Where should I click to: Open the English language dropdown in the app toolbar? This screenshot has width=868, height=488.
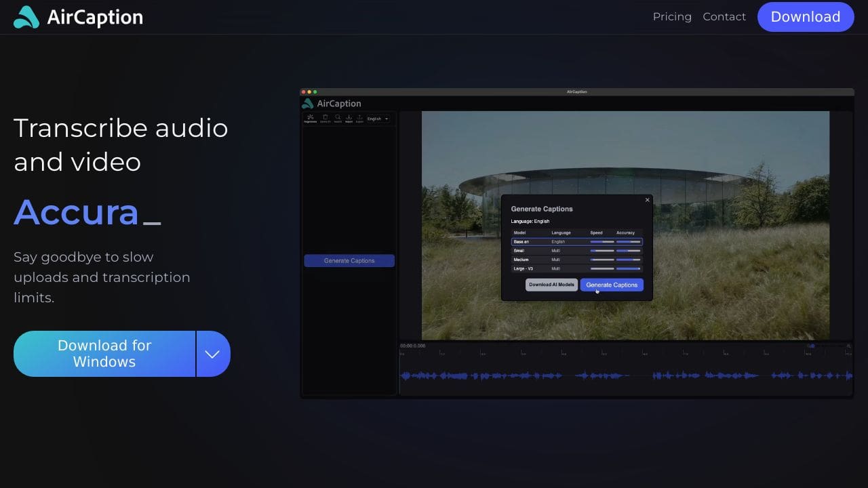click(x=378, y=119)
